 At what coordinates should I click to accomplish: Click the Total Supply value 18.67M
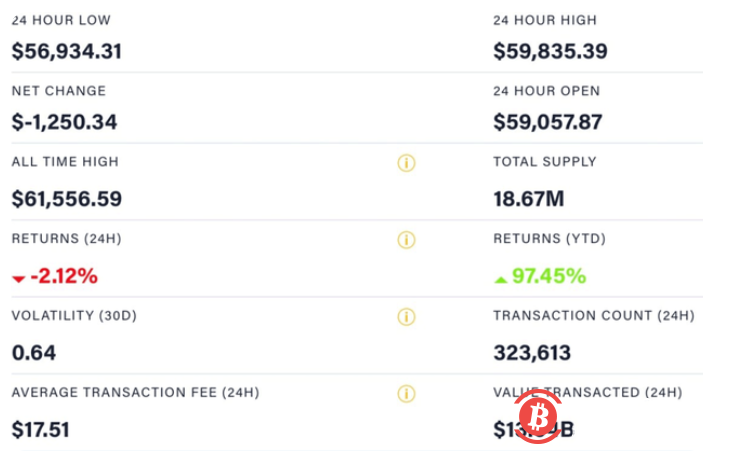click(529, 198)
